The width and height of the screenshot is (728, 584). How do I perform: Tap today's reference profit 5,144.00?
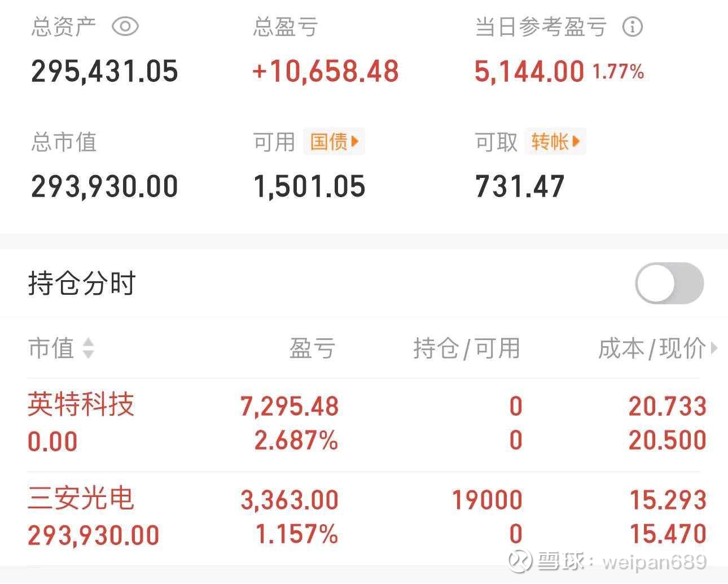[529, 72]
